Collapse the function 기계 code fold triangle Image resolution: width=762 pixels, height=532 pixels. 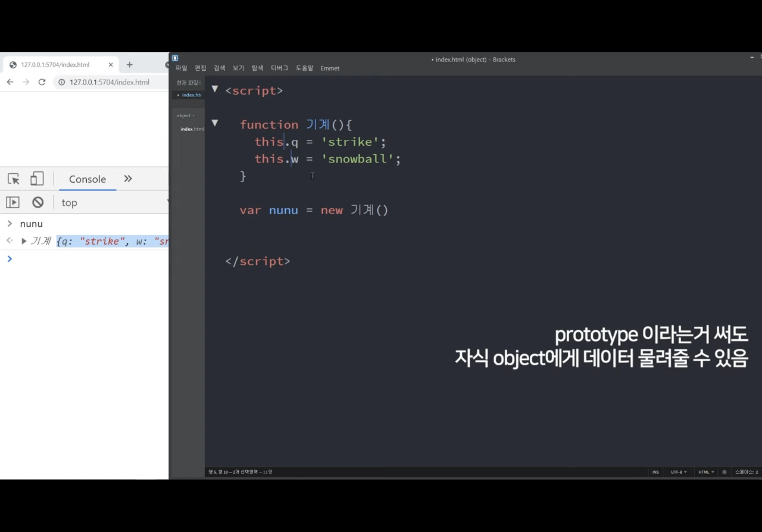[x=215, y=123]
